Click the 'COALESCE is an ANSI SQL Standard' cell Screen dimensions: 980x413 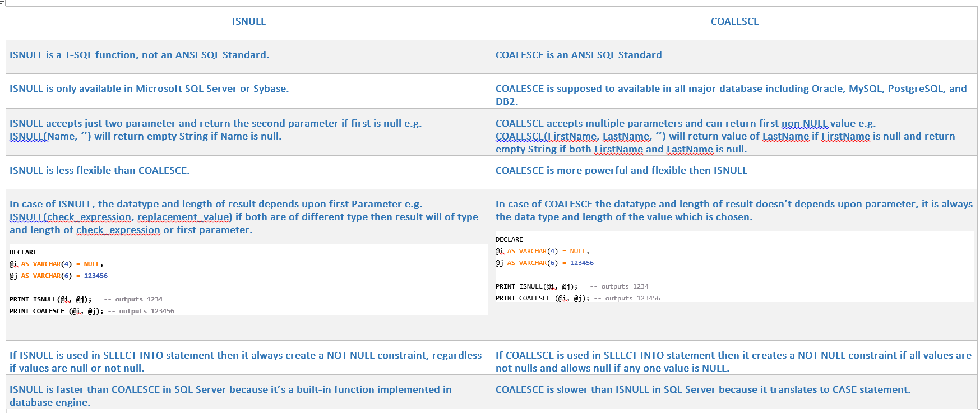[579, 55]
